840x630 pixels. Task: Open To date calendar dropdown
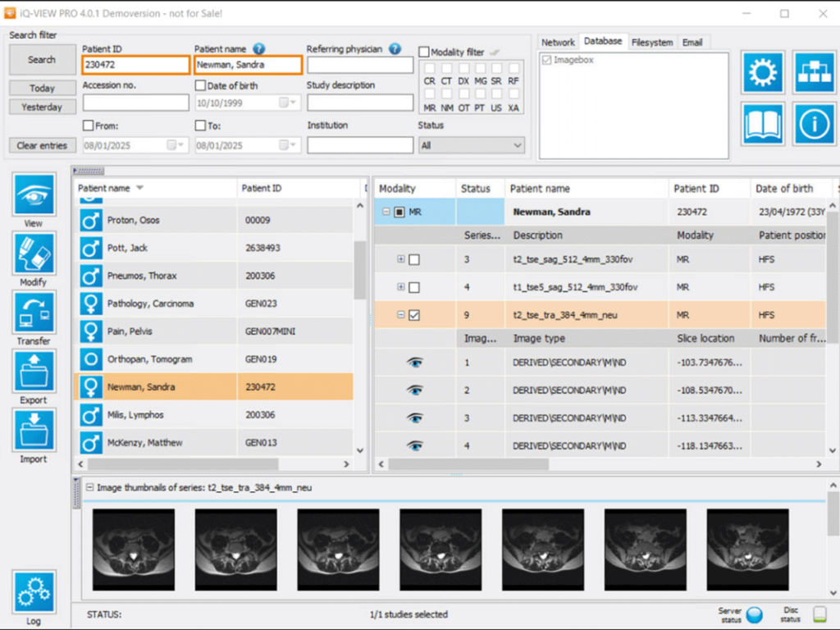tap(288, 145)
